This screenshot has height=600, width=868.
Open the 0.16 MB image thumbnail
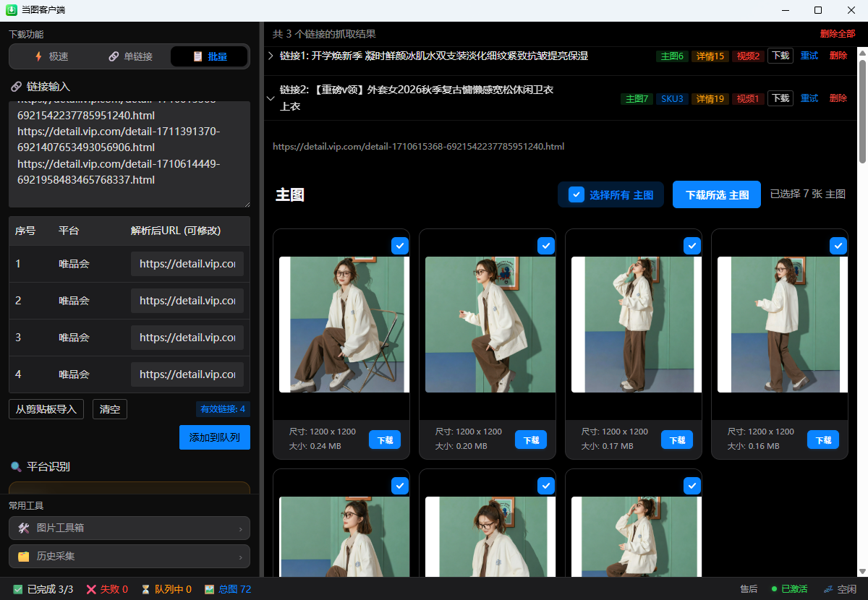783,325
